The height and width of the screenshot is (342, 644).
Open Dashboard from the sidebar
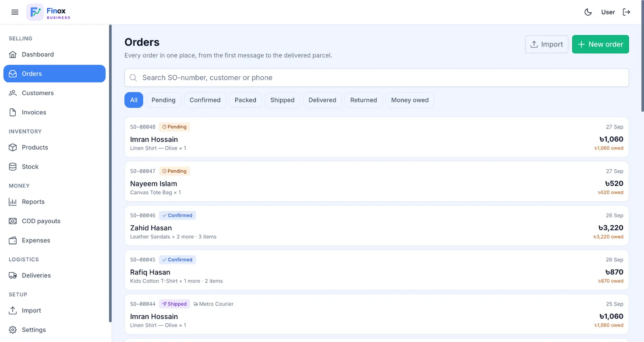(54, 54)
